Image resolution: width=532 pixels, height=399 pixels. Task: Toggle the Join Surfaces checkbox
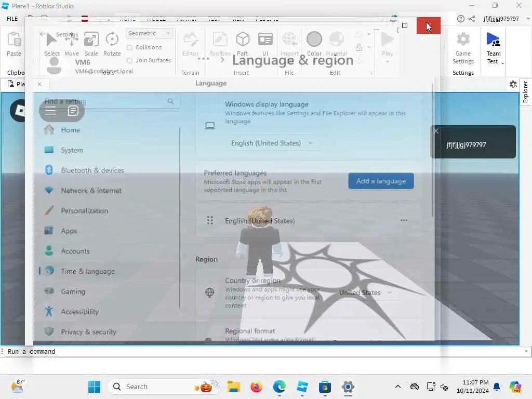tap(129, 60)
